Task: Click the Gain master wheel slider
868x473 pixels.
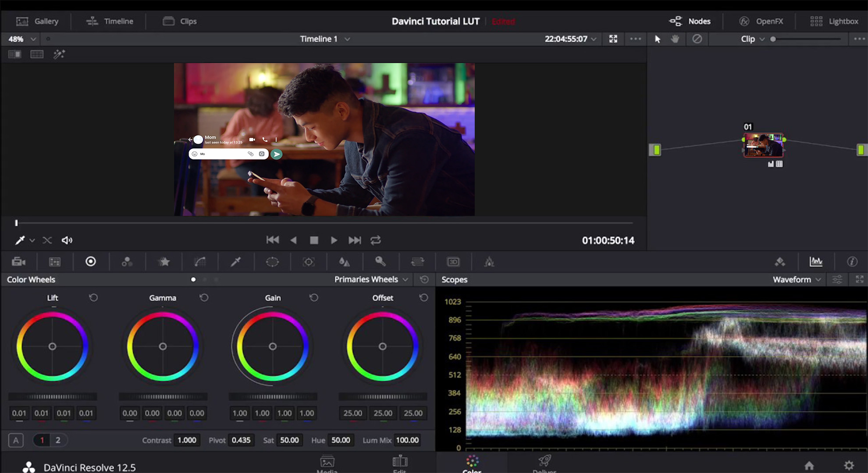Action: coord(273,397)
